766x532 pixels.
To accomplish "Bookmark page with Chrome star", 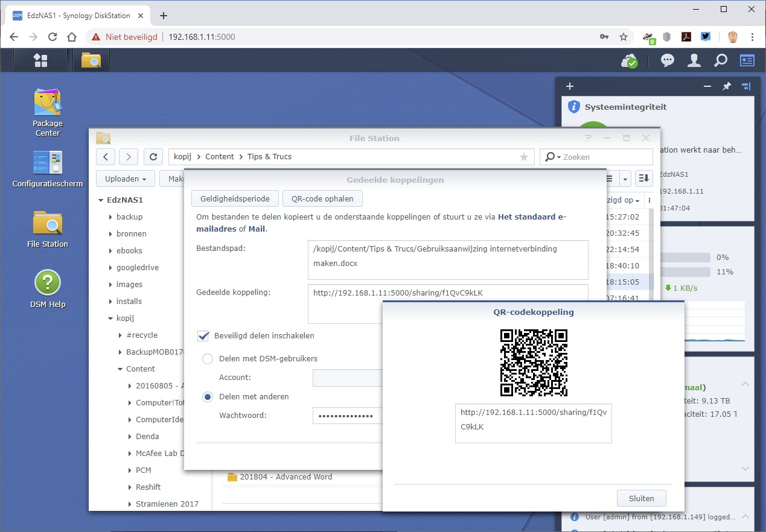I will [624, 37].
